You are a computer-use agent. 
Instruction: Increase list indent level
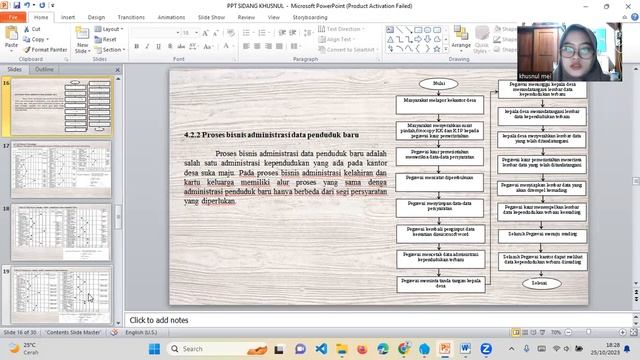click(x=293, y=33)
